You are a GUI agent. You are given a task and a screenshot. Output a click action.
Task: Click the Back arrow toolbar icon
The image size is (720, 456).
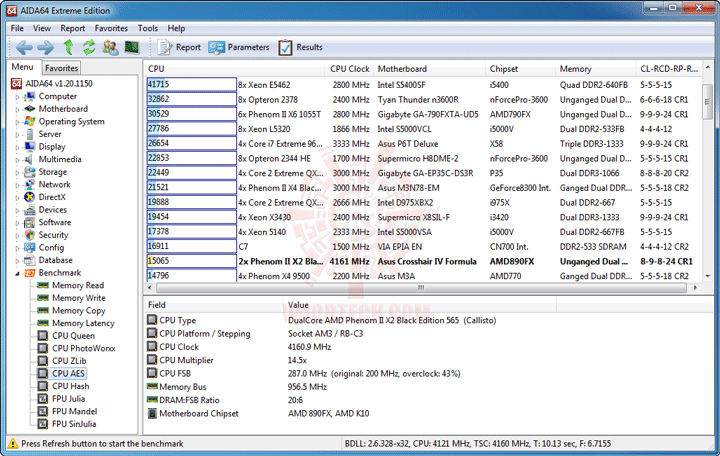pos(24,47)
